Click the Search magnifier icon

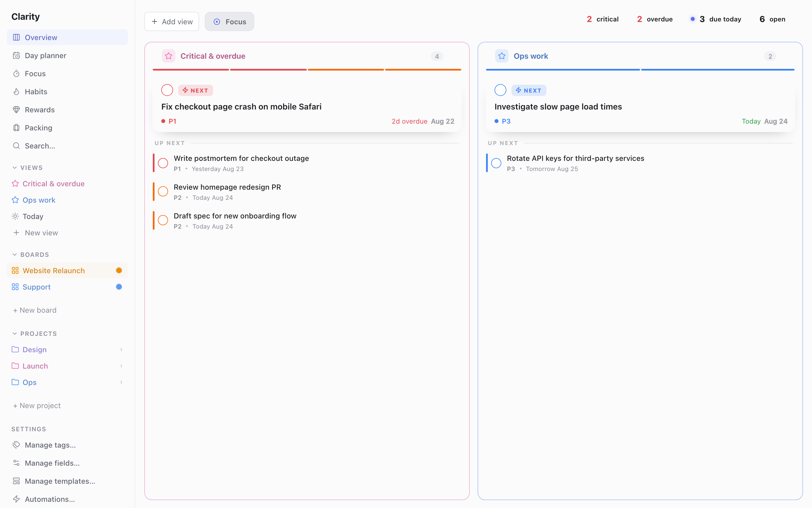(x=16, y=146)
